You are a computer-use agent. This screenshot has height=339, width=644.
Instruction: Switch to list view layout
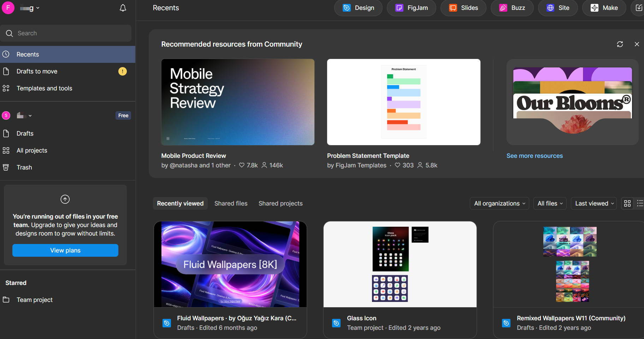click(640, 203)
